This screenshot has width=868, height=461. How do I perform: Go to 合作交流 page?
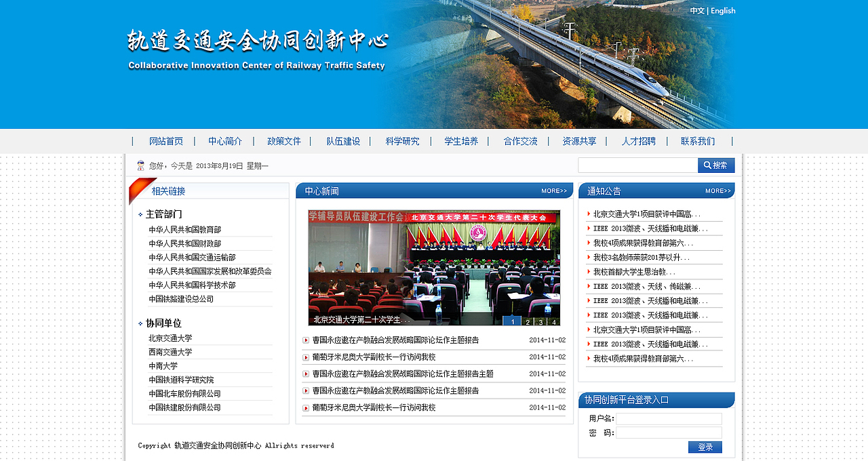pos(520,141)
